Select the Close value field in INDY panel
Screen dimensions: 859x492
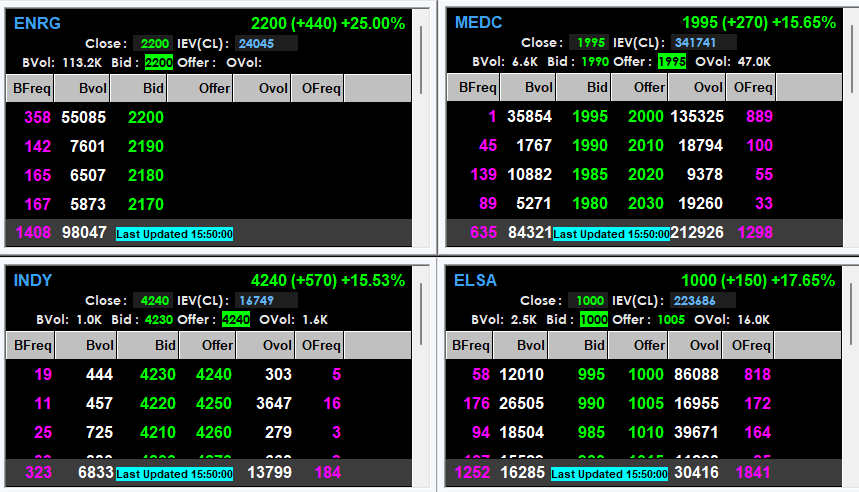[154, 300]
